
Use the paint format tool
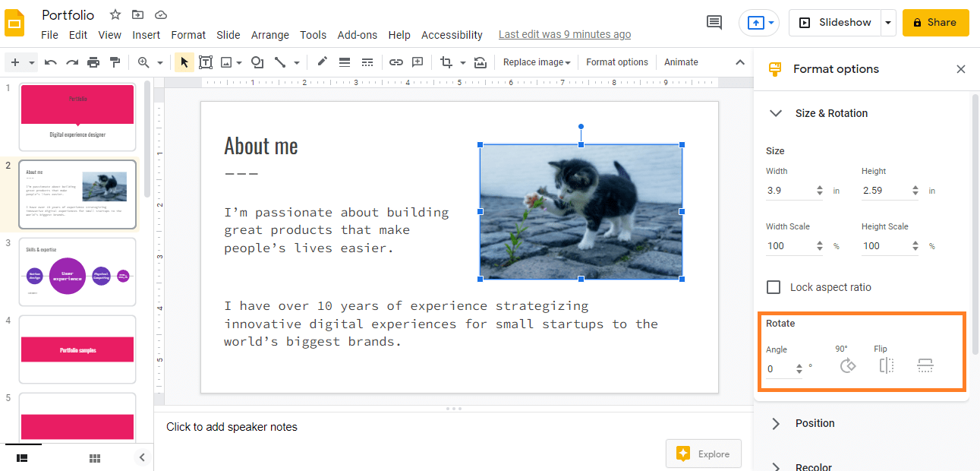coord(115,62)
